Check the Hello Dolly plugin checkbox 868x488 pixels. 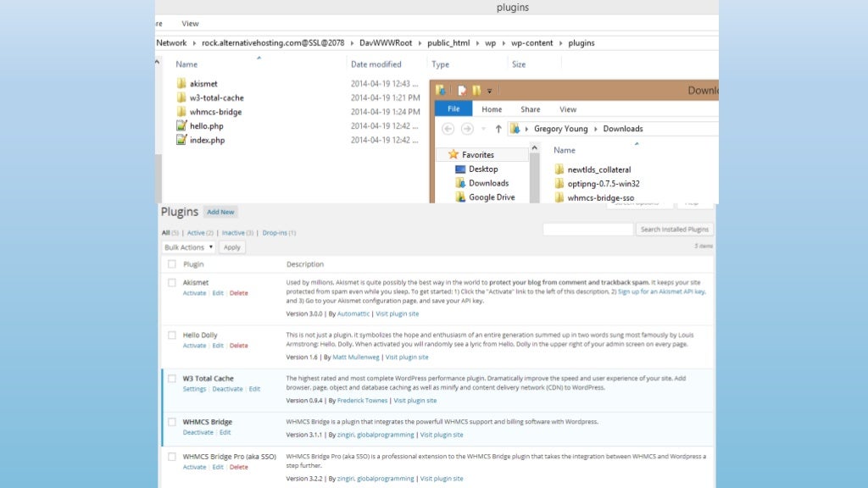(x=171, y=335)
